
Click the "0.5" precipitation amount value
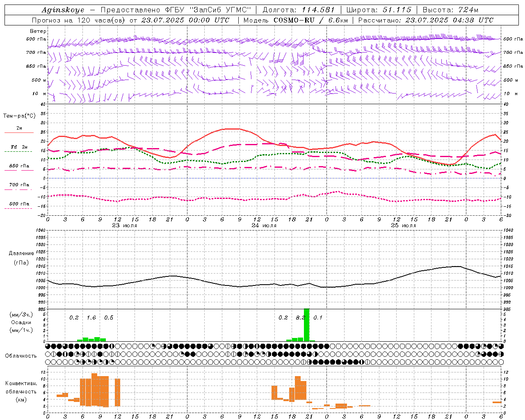click(x=109, y=318)
